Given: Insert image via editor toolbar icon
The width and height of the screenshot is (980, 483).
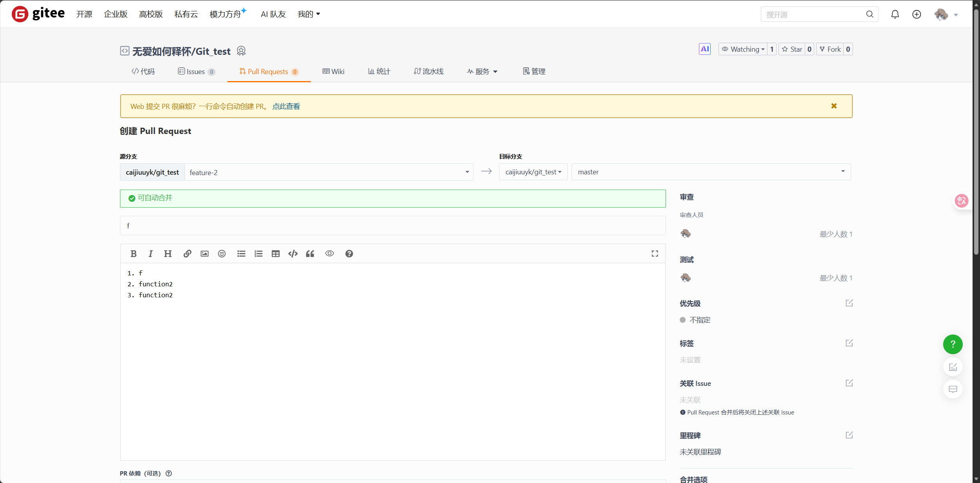Looking at the screenshot, I should click(205, 254).
